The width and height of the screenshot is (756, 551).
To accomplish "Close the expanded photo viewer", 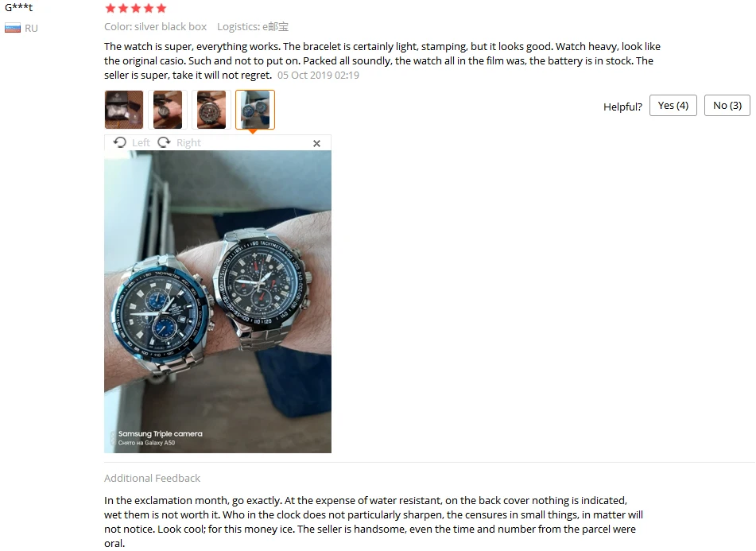I will point(316,143).
